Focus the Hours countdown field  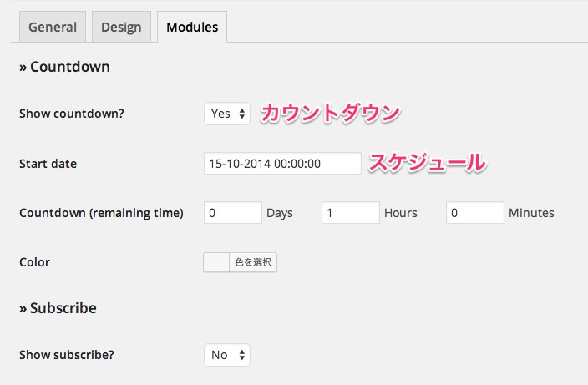tap(351, 213)
